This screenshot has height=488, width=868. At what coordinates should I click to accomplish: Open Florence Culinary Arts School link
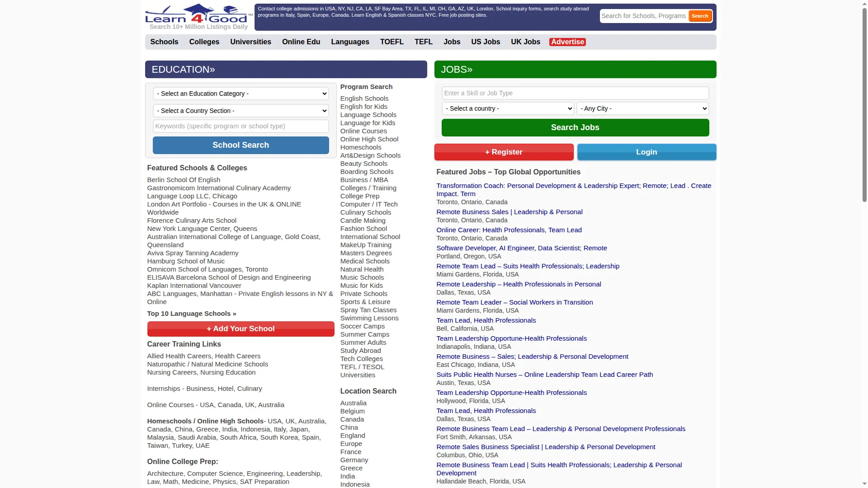(x=192, y=221)
